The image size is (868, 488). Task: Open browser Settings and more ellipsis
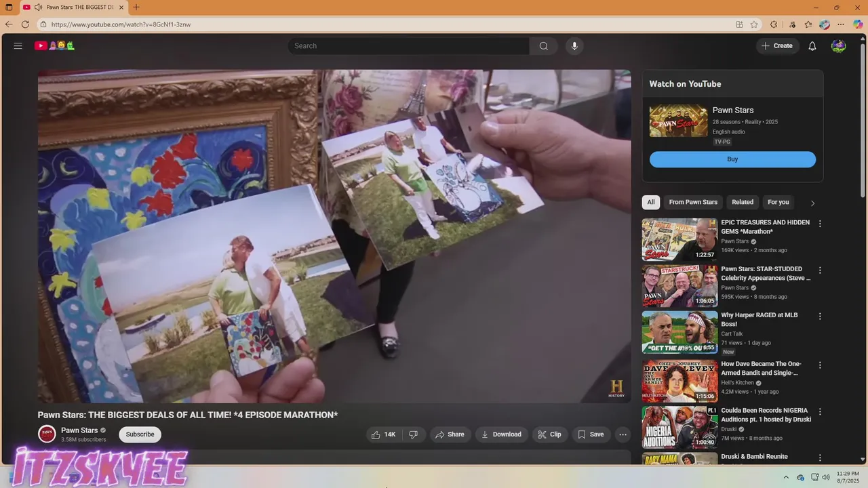[x=841, y=24]
